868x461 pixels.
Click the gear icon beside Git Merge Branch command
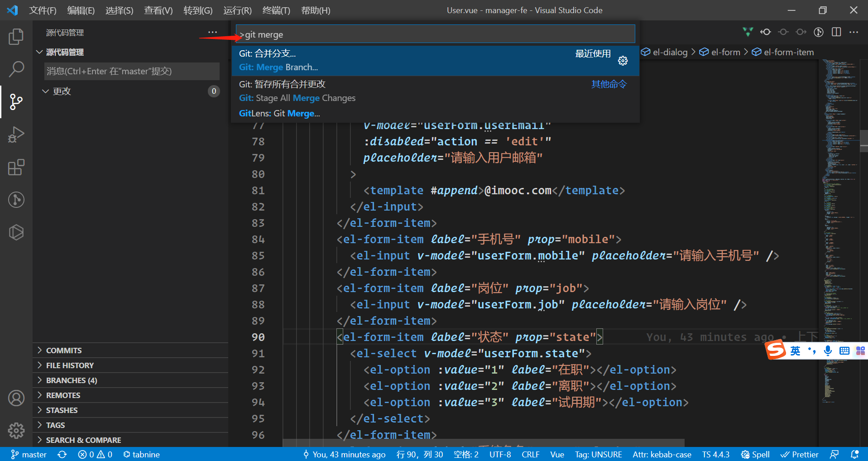point(623,61)
